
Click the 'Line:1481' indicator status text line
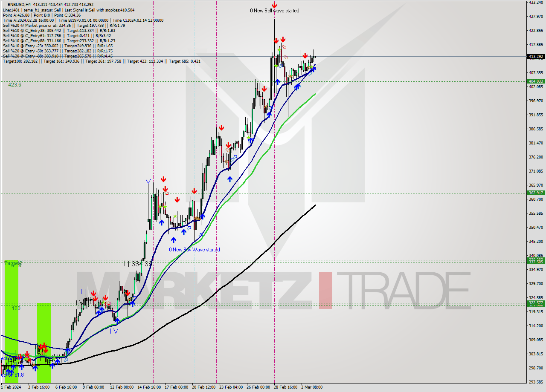point(68,10)
